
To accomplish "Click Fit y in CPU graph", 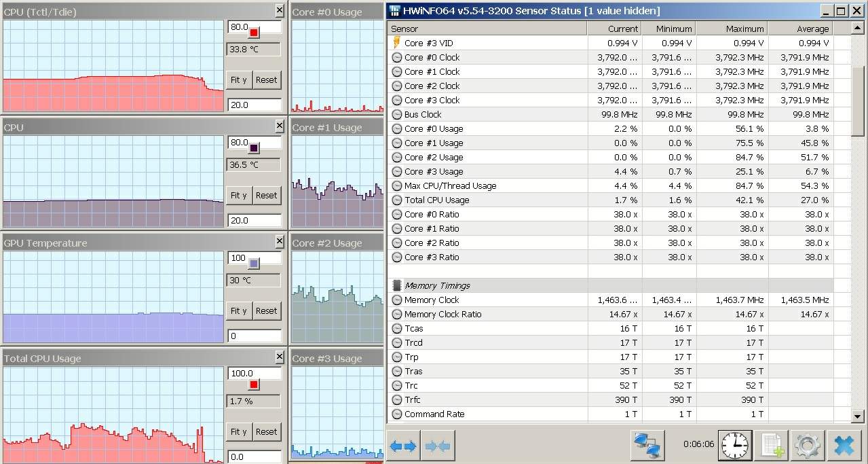I will point(239,196).
